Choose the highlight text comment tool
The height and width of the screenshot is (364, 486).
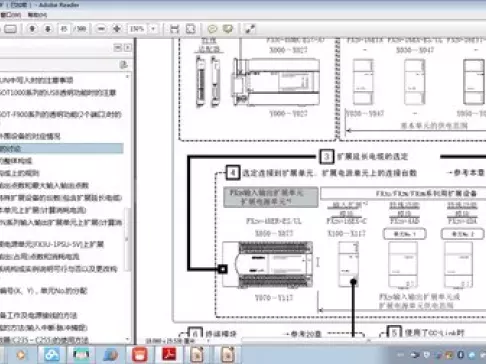tap(228, 29)
